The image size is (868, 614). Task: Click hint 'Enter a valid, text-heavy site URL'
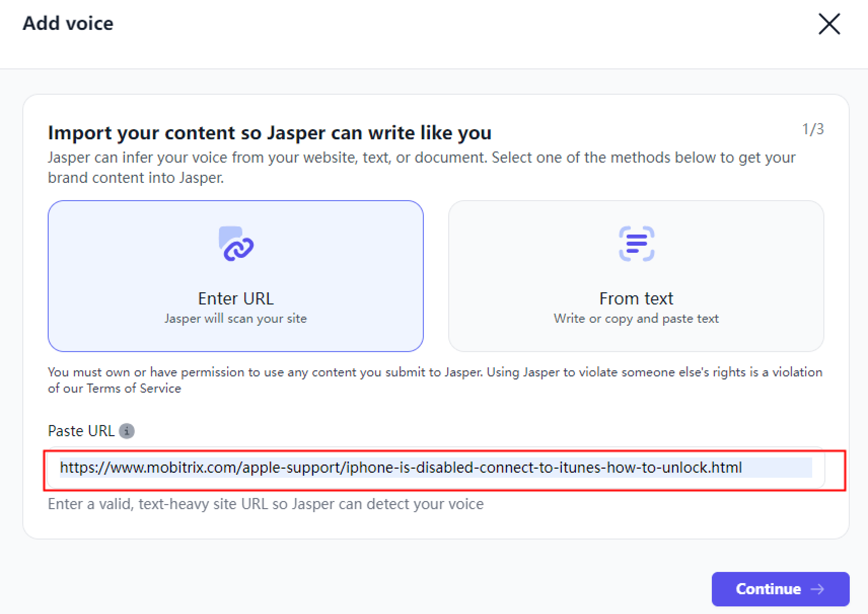pyautogui.click(x=266, y=504)
